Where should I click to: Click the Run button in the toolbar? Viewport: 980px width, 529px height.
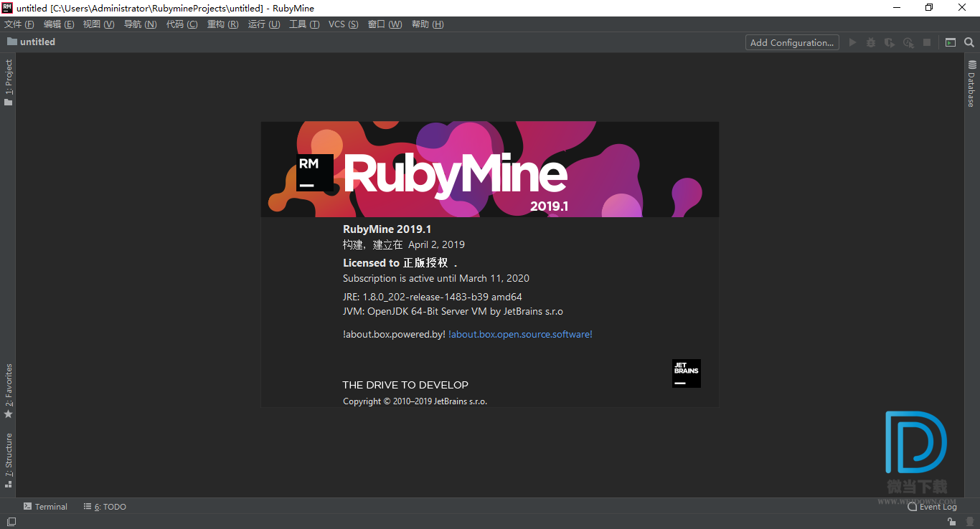click(852, 42)
